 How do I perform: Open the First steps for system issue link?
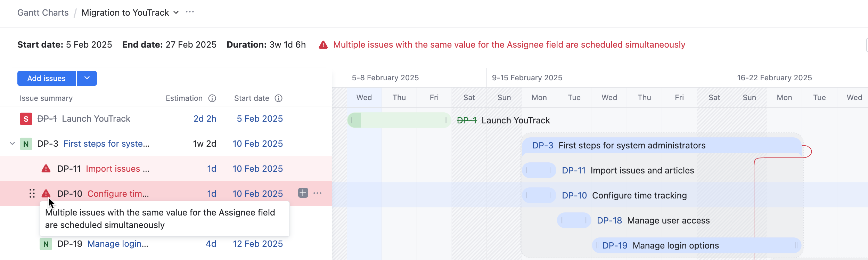[x=106, y=144]
